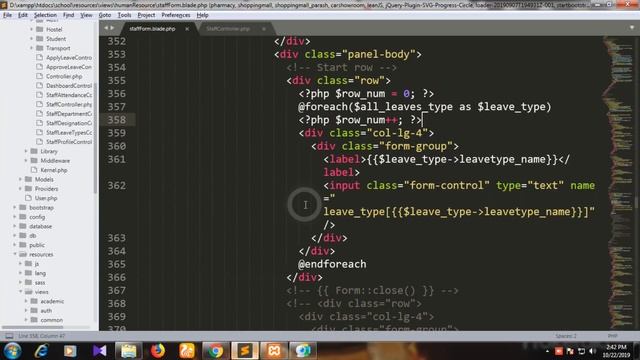Viewport: 640px width, 360px height.
Task: Close the StaffController.php tab
Action: (x=264, y=29)
